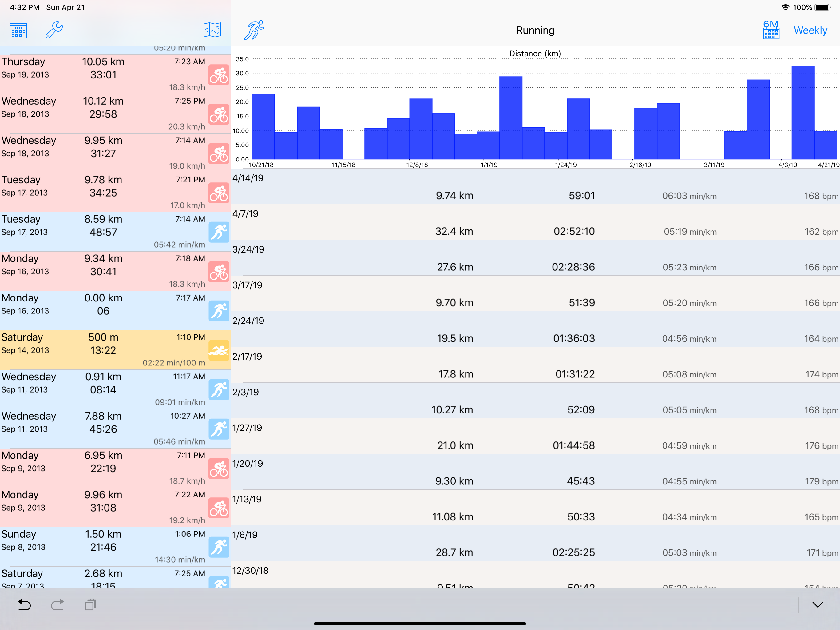Open the 3/24/19 week with 27.6 km
The height and width of the screenshot is (630, 840).
[x=535, y=258]
